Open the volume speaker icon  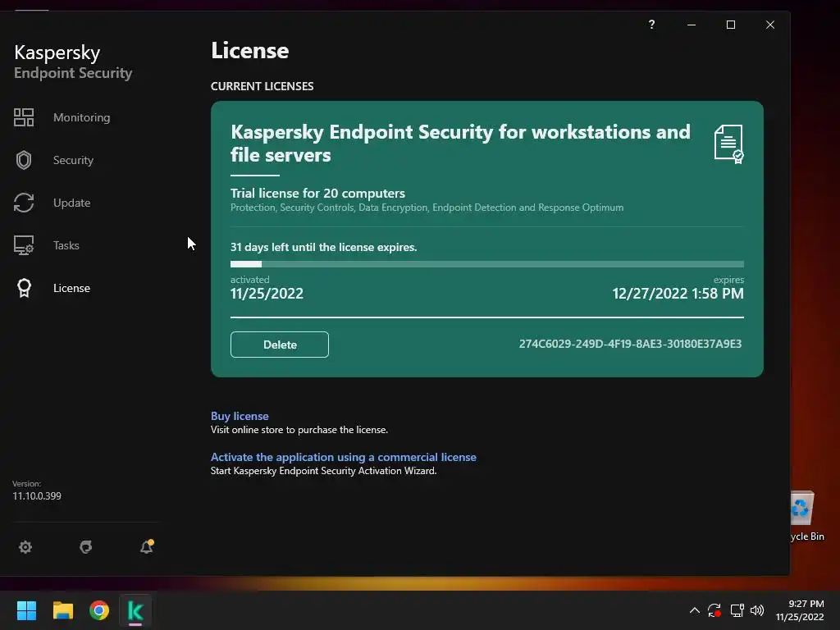[x=757, y=610]
